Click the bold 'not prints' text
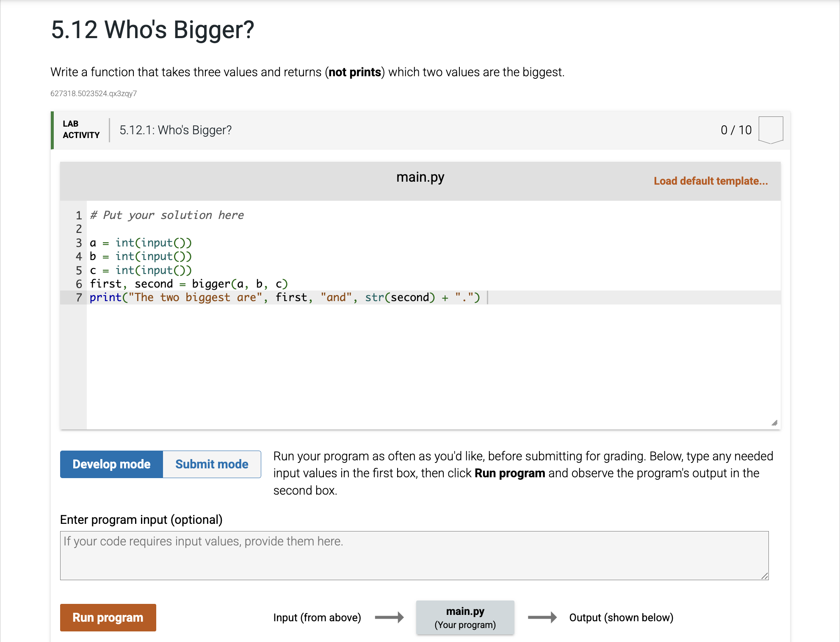The height and width of the screenshot is (642, 840). (x=355, y=72)
